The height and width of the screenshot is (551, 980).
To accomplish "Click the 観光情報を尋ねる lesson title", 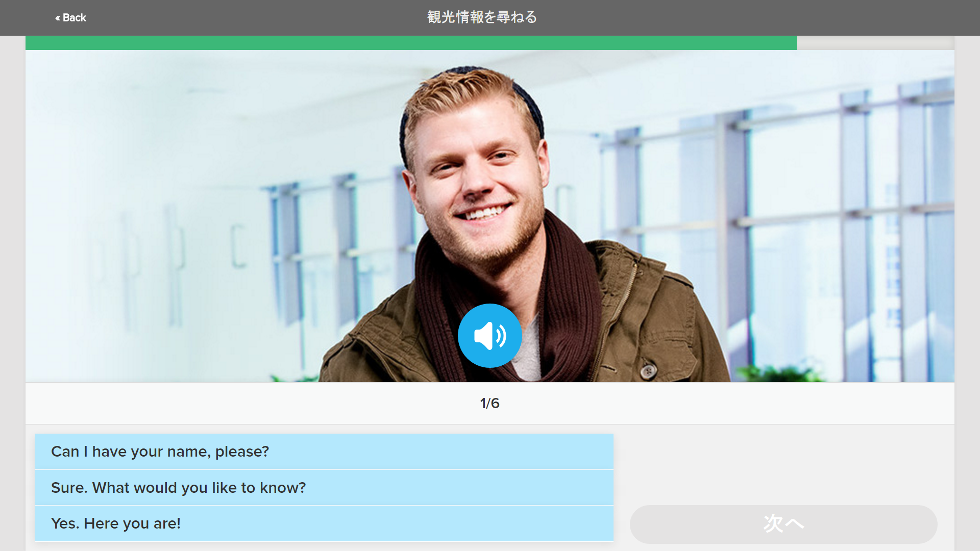I will (x=482, y=17).
